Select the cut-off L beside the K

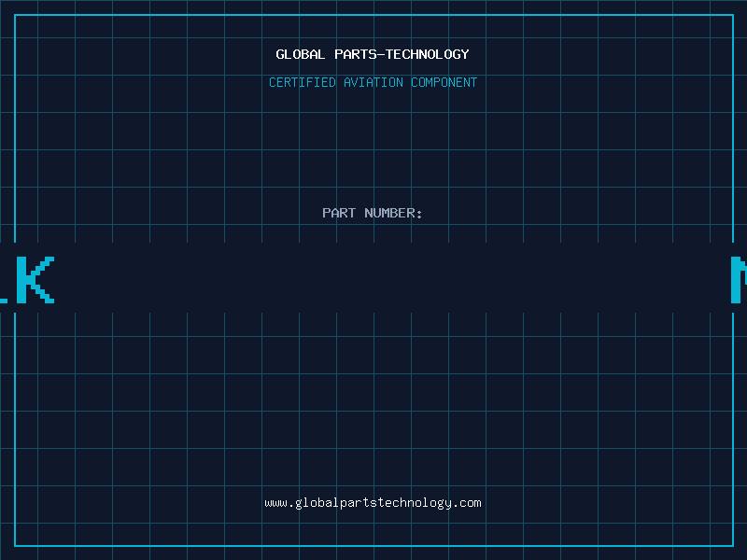(x=4, y=279)
